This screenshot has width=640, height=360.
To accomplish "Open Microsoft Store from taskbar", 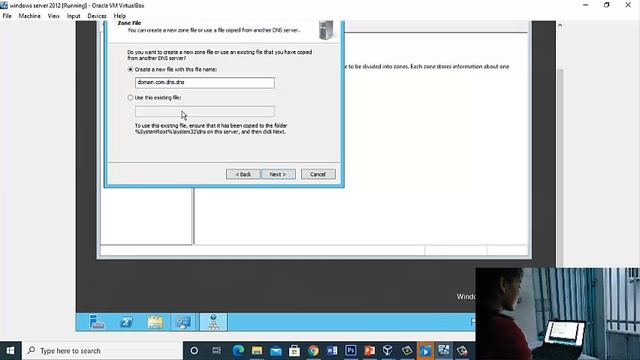I will 294,351.
